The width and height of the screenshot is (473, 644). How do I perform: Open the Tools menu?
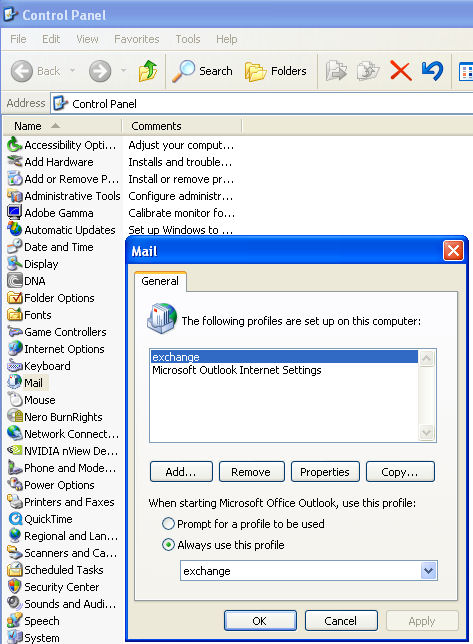(188, 39)
